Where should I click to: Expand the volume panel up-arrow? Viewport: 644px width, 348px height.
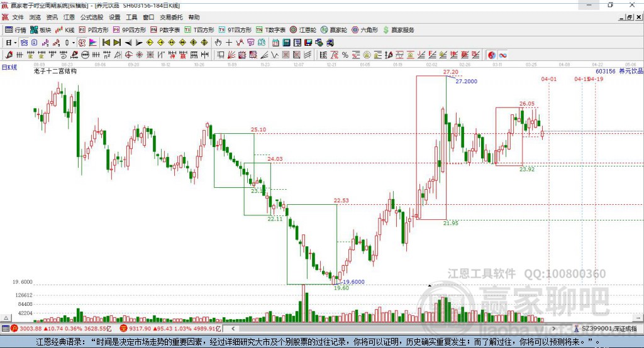pyautogui.click(x=6, y=318)
